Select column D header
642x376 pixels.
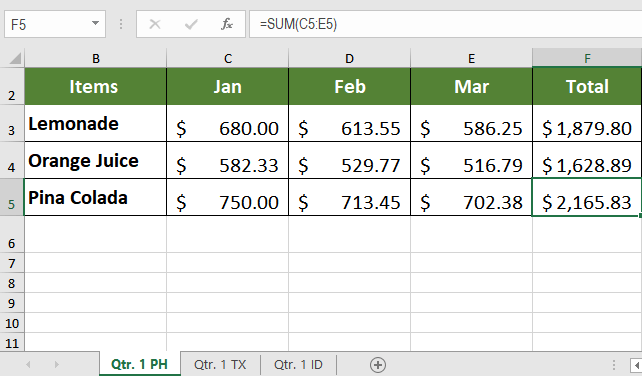point(349,58)
